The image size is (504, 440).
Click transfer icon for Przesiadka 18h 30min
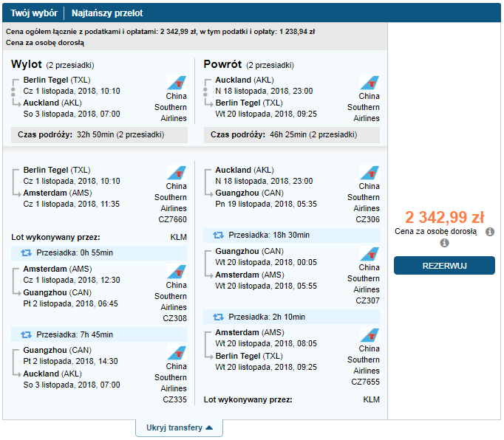point(218,235)
